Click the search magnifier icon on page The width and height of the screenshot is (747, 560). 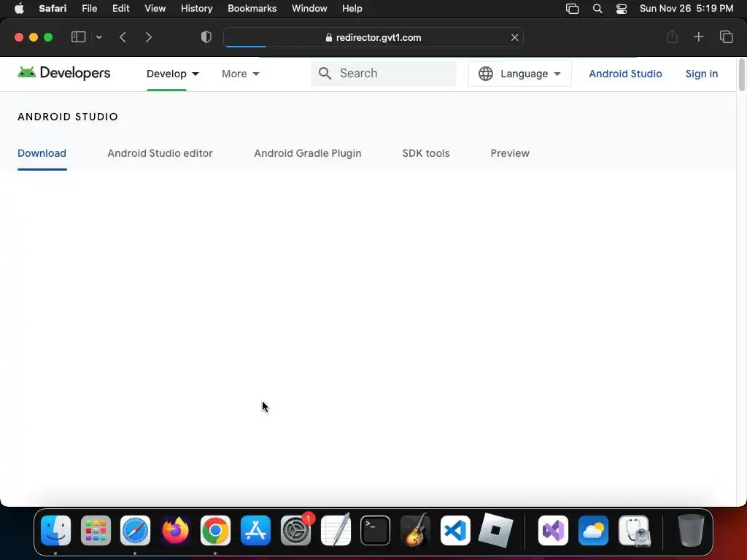pyautogui.click(x=325, y=74)
